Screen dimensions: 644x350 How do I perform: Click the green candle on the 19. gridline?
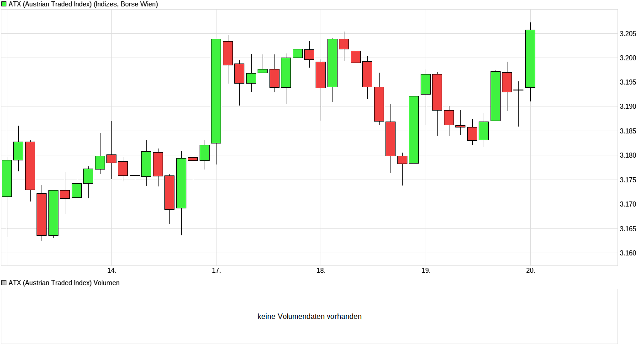(x=426, y=84)
